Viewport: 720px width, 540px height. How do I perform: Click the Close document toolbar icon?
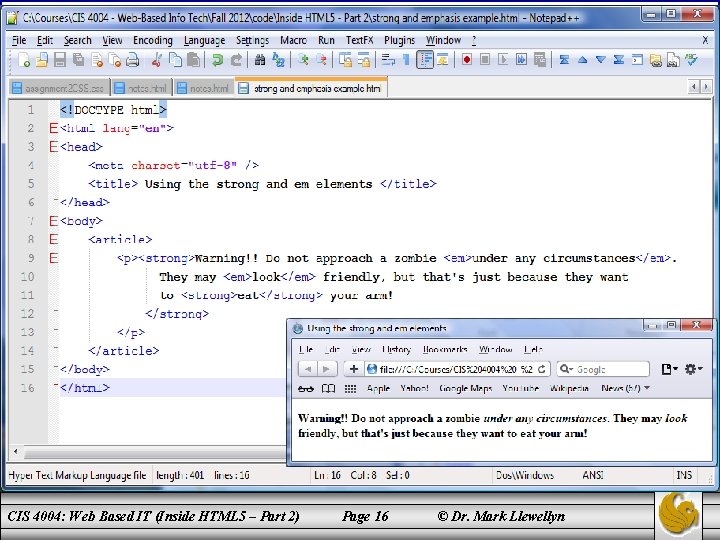[97, 60]
